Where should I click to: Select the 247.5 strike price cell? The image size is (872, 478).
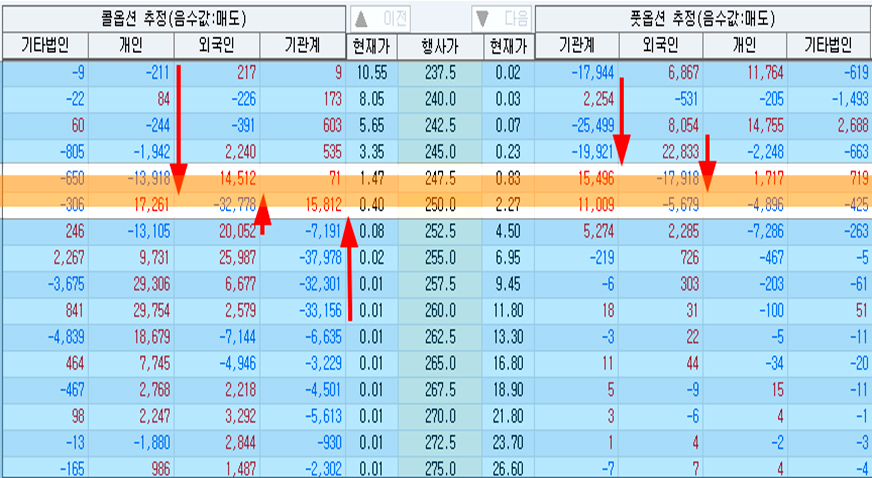pos(439,177)
